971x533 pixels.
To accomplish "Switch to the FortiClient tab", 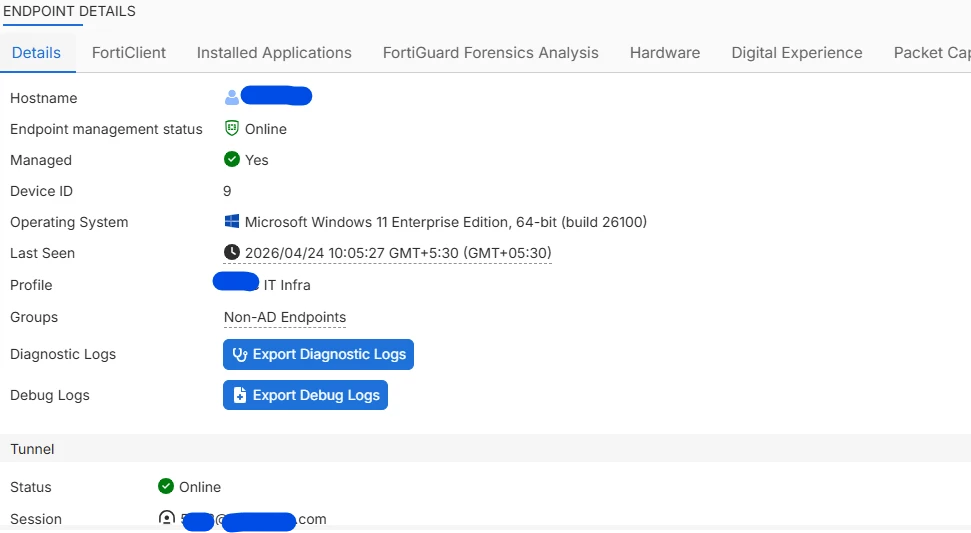I will click(x=129, y=53).
